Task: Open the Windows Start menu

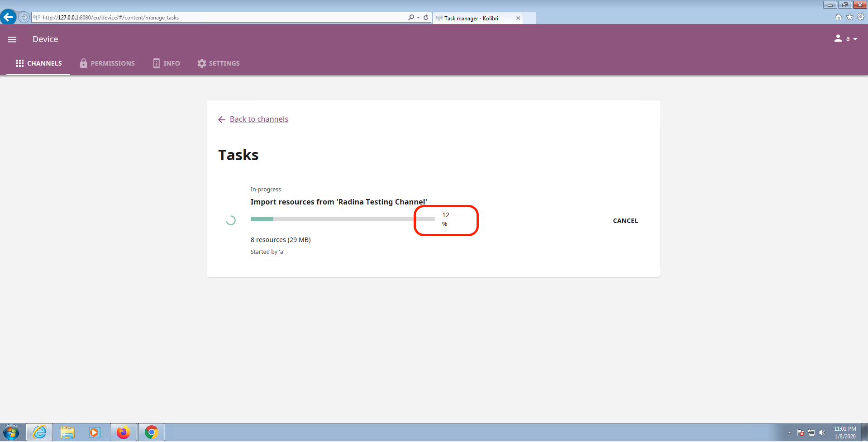Action: (x=11, y=432)
